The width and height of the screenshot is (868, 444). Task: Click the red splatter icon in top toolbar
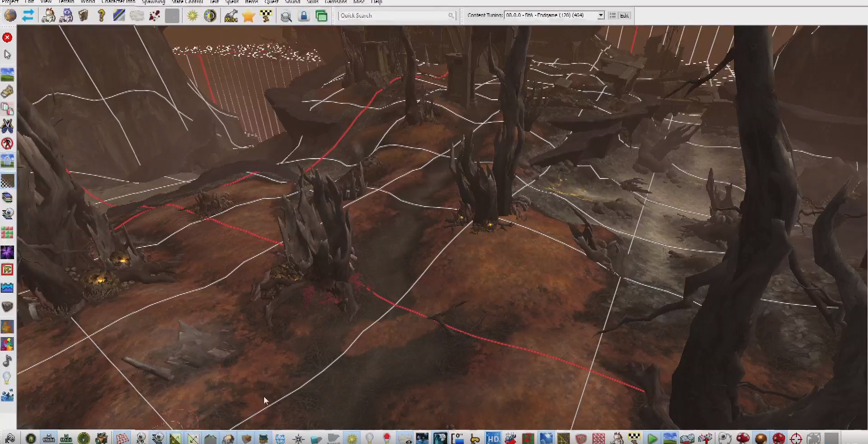154,15
